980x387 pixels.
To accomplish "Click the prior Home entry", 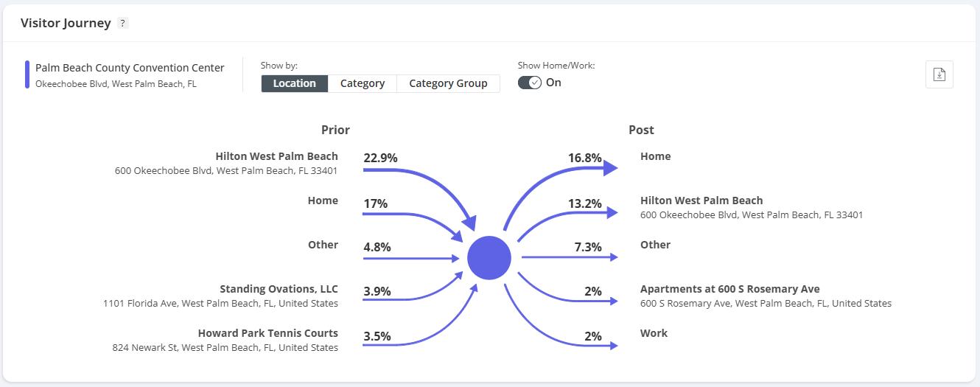I will click(x=323, y=201).
